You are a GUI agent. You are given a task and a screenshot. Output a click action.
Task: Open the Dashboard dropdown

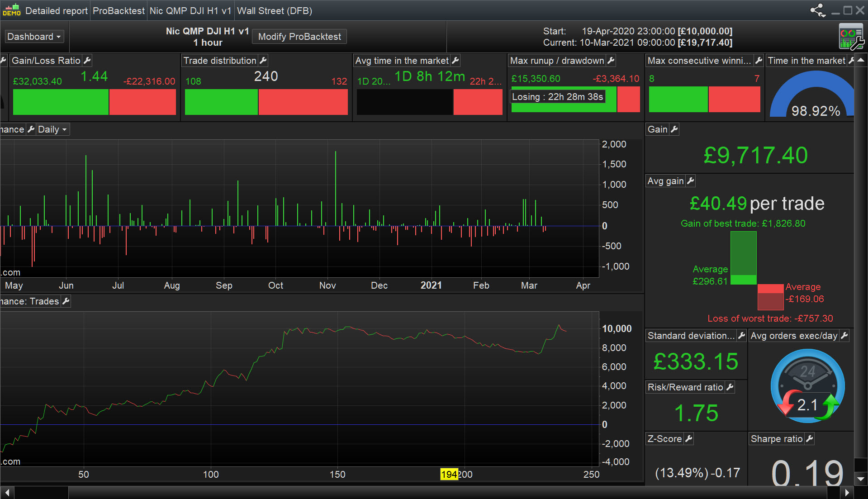pos(34,37)
